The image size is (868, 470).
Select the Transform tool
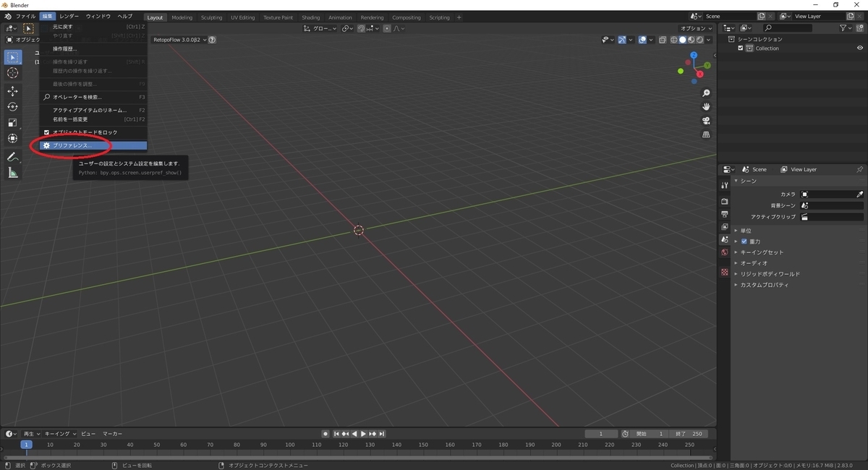[x=13, y=139]
